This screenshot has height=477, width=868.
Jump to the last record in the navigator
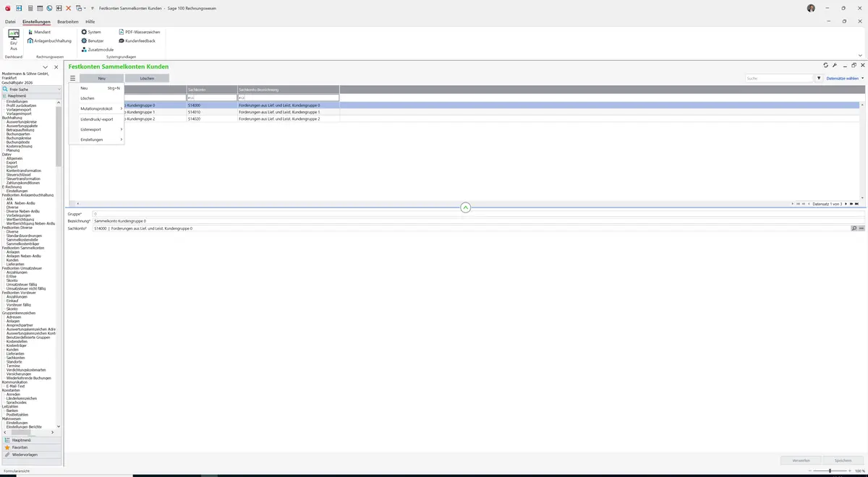click(x=857, y=204)
